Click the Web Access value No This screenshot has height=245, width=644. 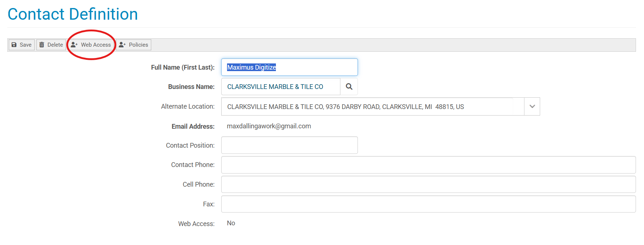231,223
